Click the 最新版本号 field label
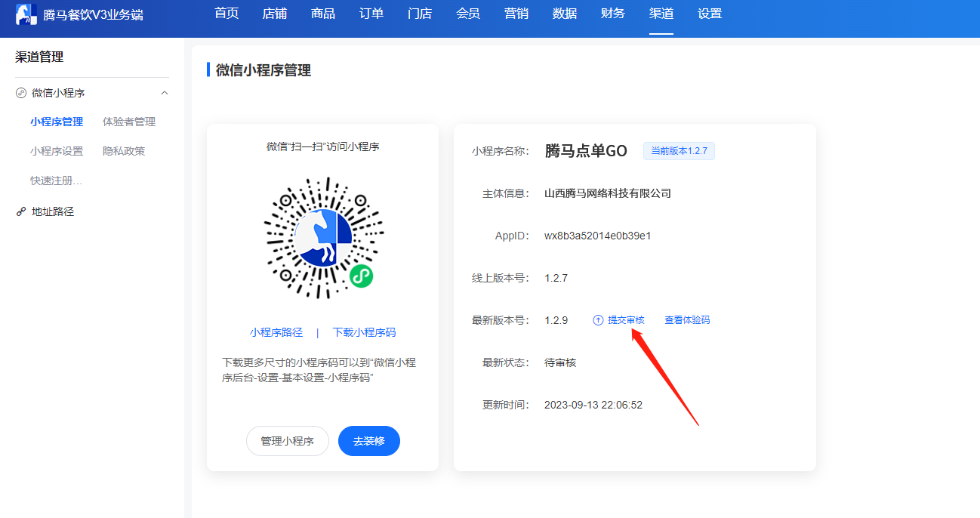 click(x=501, y=320)
